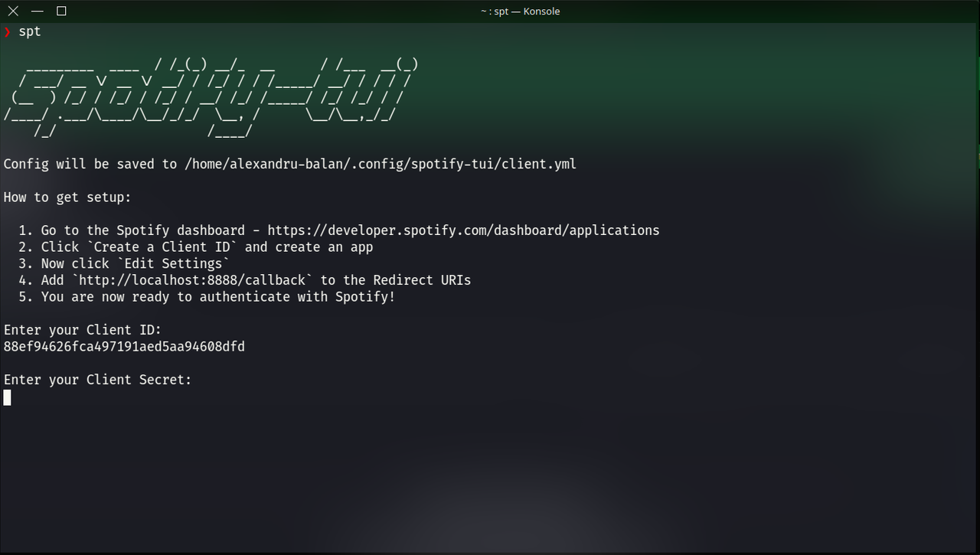
Task: Click the terminal cursor block input
Action: [7, 397]
